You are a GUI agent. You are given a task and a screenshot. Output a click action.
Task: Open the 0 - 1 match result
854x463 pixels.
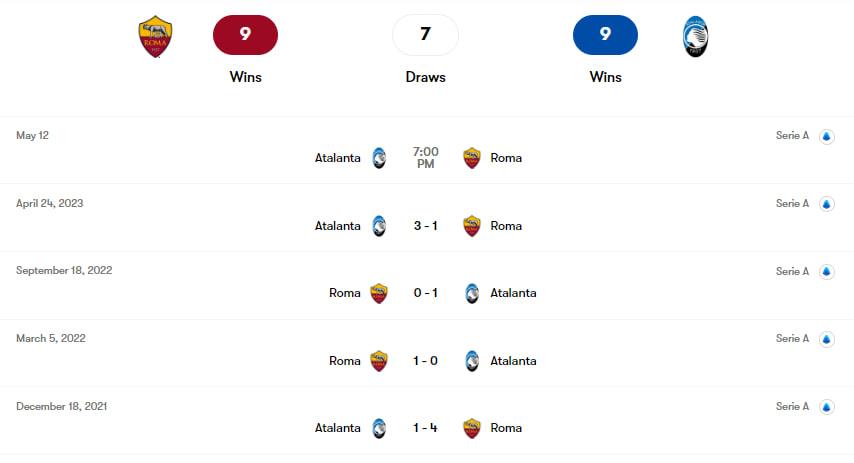(426, 293)
